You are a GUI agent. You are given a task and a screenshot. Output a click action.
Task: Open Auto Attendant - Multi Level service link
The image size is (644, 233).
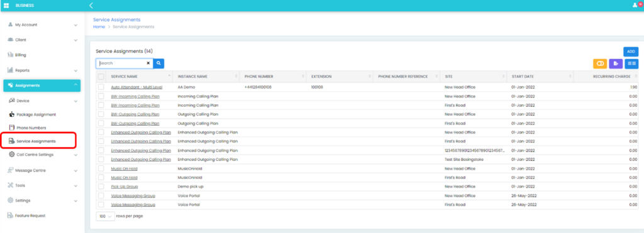pos(136,87)
